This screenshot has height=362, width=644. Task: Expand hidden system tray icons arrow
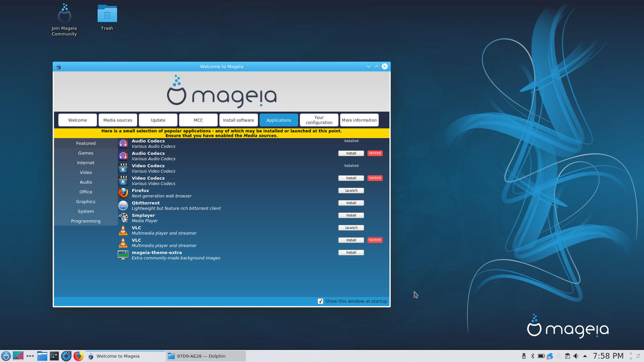point(585,356)
